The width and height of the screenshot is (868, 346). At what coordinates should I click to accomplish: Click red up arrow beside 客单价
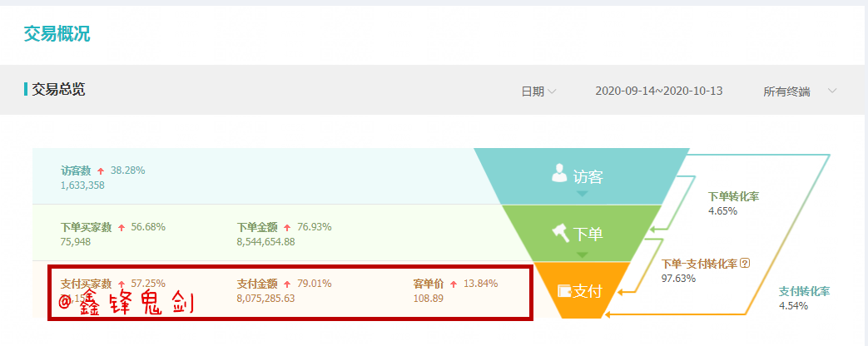click(454, 284)
